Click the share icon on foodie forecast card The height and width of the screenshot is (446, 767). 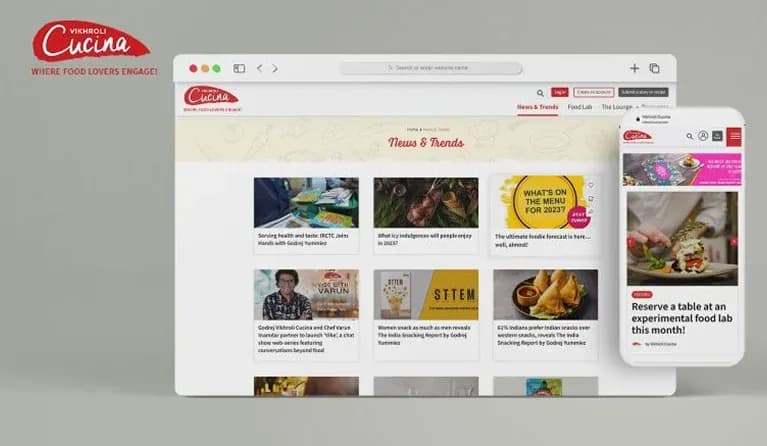point(591,212)
